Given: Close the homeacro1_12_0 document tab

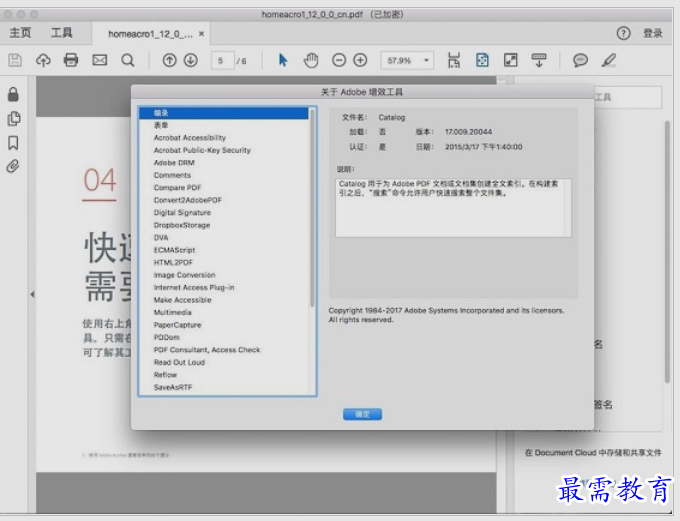Looking at the screenshot, I should pyautogui.click(x=202, y=34).
